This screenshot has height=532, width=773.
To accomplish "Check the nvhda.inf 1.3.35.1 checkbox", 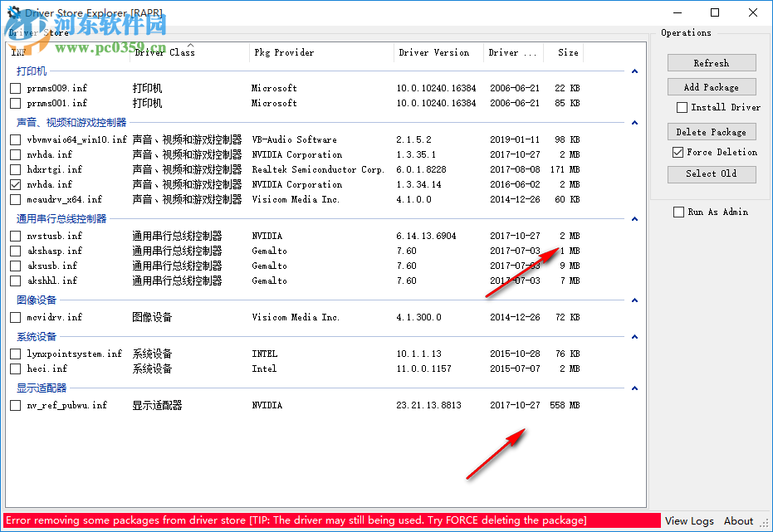I will (x=15, y=154).
